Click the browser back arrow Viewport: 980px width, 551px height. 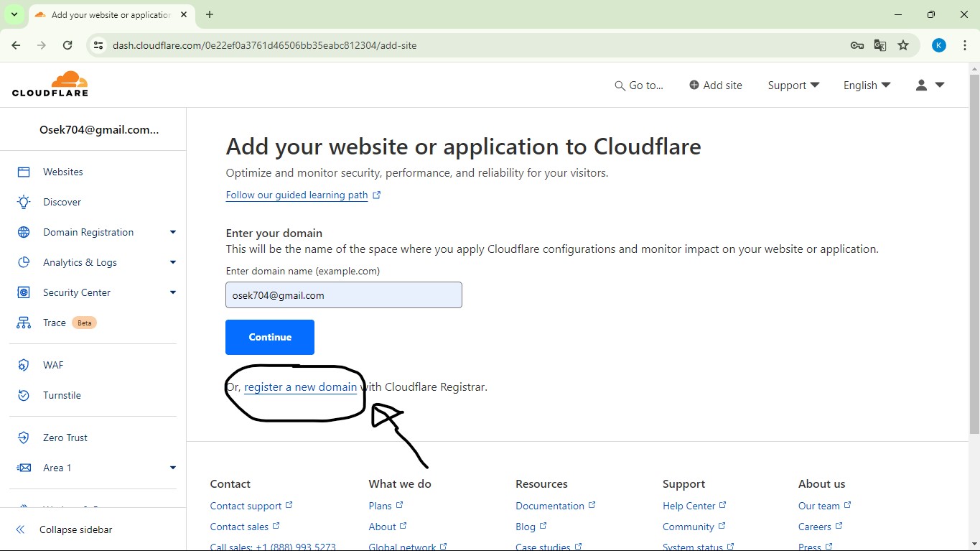pyautogui.click(x=16, y=45)
